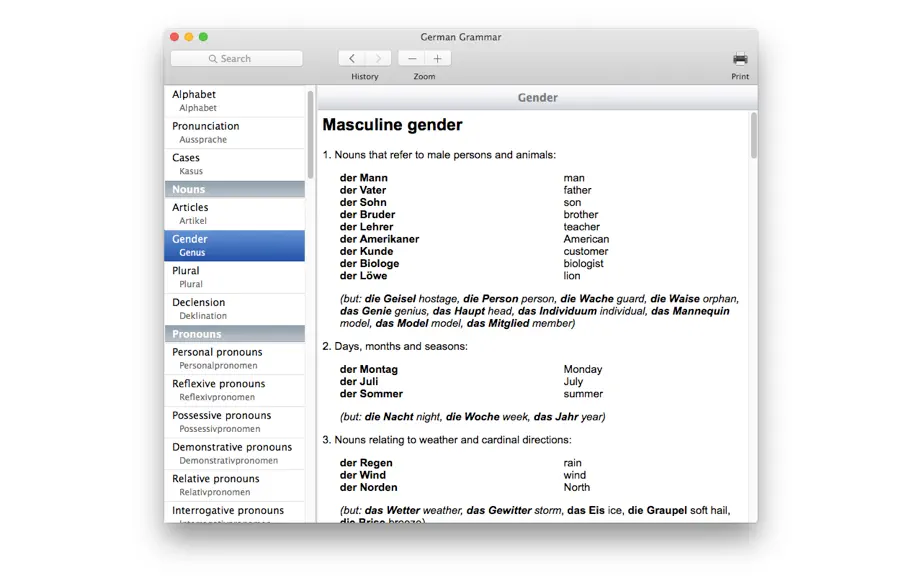The image size is (922, 576).
Task: Select the Declension topic
Action: coord(235,309)
